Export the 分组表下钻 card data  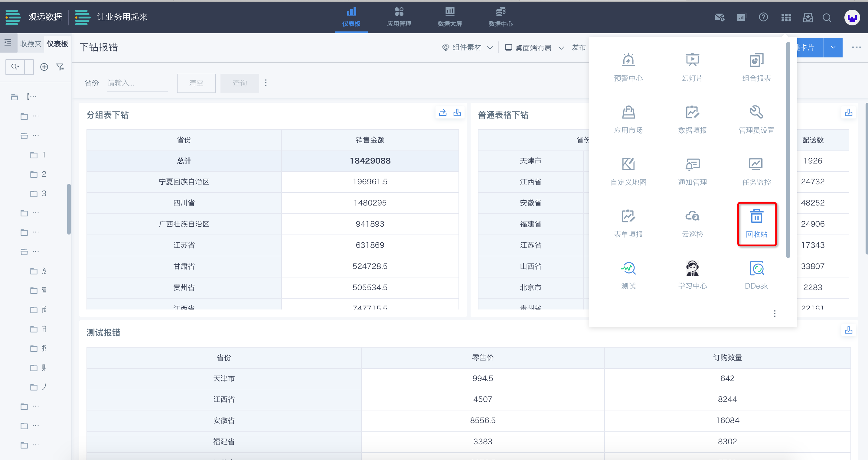[457, 112]
